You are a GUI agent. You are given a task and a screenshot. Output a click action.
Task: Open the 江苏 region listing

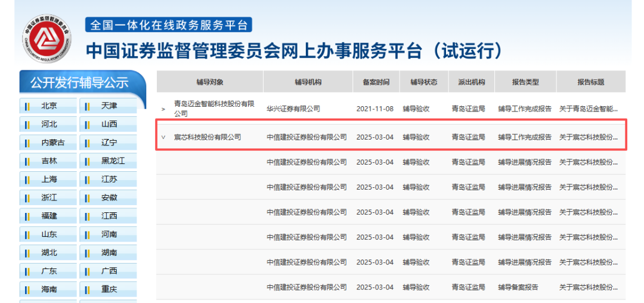click(x=108, y=180)
